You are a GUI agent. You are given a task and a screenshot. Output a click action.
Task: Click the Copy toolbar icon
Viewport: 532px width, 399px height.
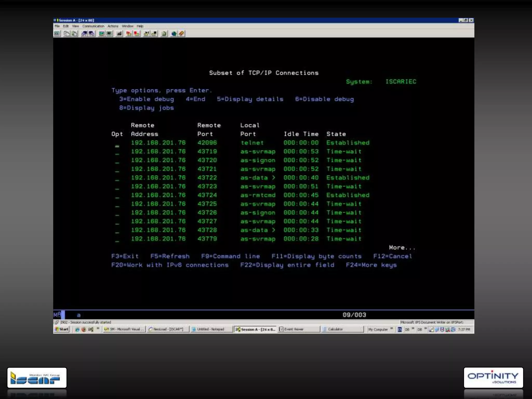[x=66, y=34]
